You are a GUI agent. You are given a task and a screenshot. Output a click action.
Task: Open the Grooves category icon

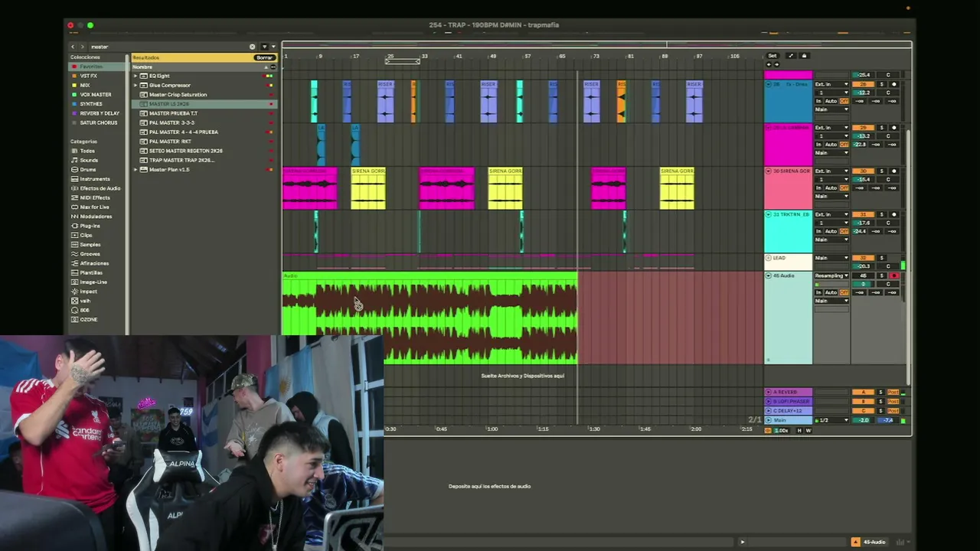pos(74,253)
